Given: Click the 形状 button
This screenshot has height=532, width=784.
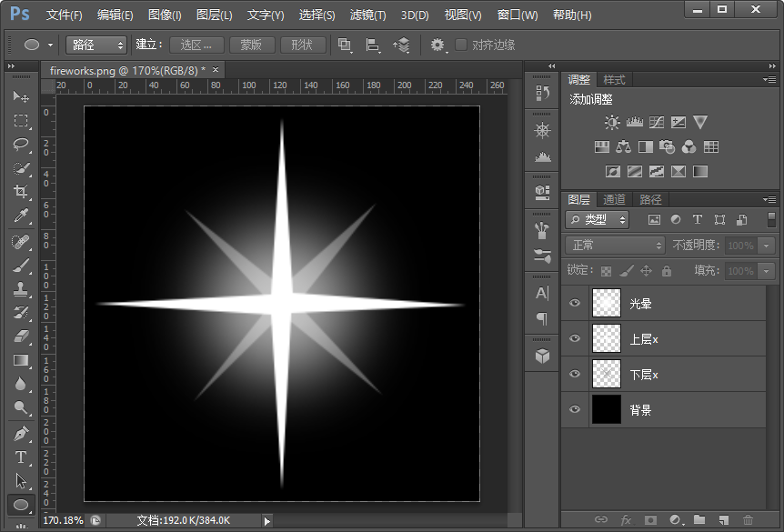Looking at the screenshot, I should click(302, 45).
